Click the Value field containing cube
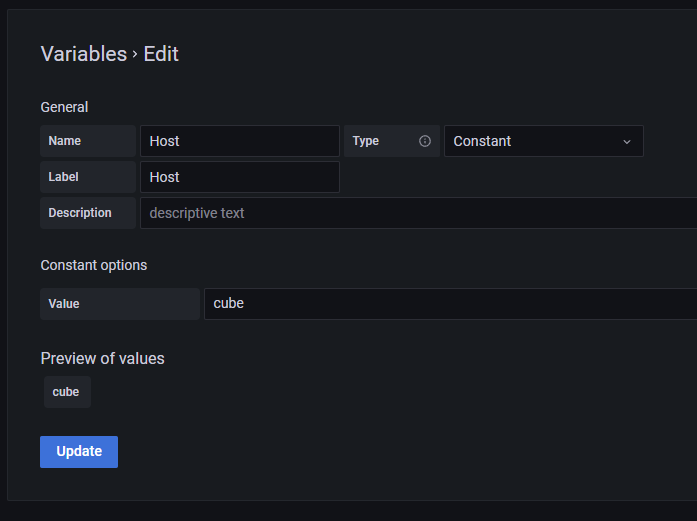 pyautogui.click(x=451, y=304)
